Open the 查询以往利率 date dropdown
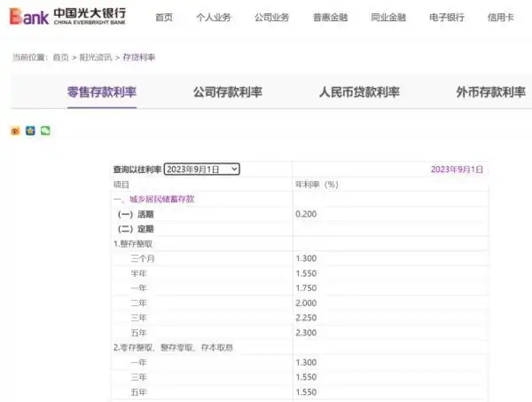The height and width of the screenshot is (402, 532). click(202, 169)
